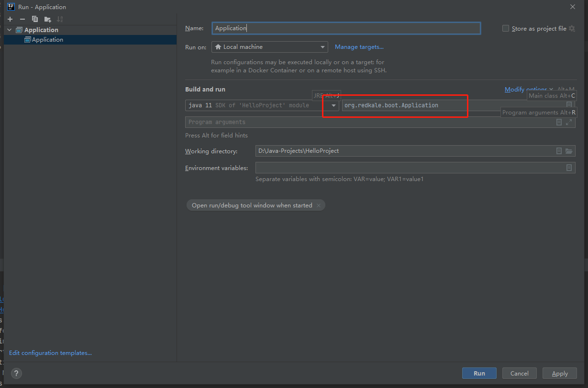Enable the Store as project file checkbox
Screen dimensions: 588x388
pos(506,29)
